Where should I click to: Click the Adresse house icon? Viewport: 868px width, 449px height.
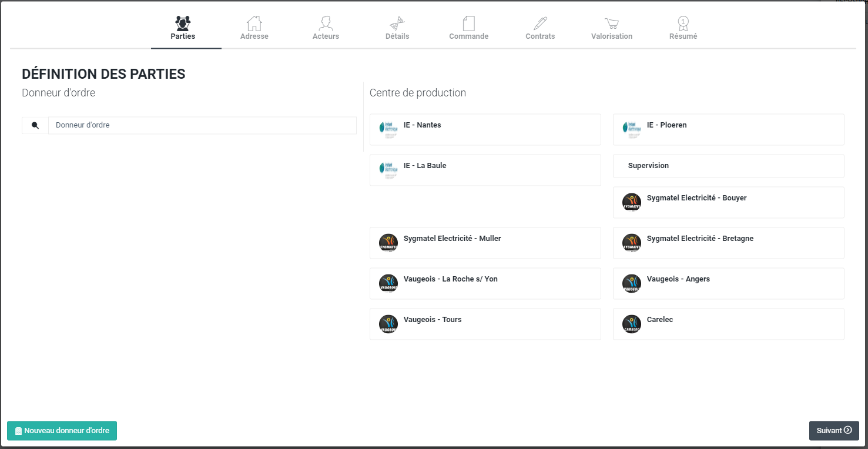(254, 24)
